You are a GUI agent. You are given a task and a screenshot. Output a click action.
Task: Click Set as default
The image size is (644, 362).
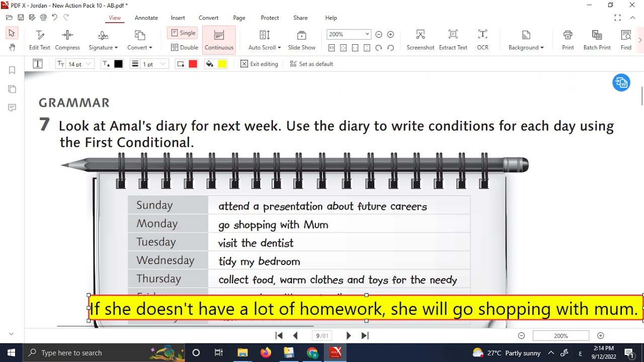point(311,64)
